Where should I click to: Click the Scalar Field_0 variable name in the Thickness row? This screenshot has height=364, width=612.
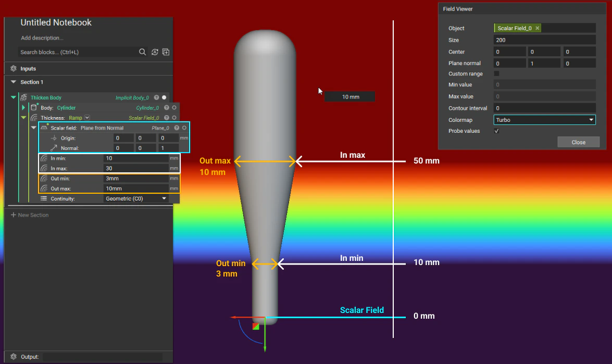(144, 118)
